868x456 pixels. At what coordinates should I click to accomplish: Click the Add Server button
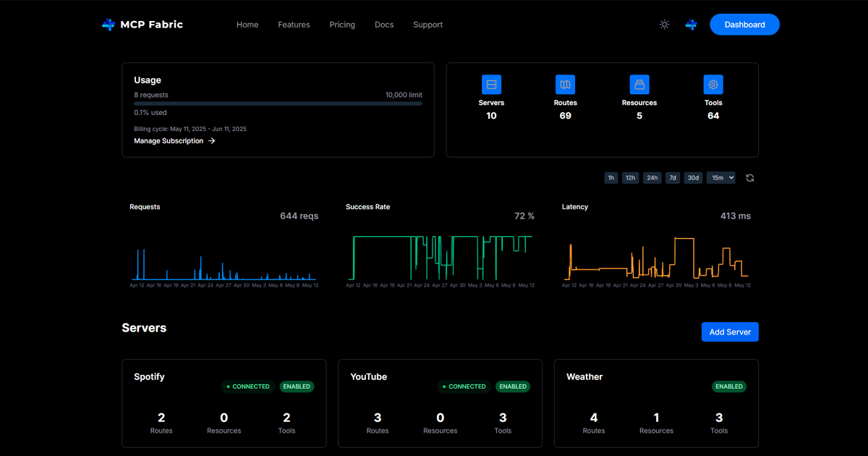tap(730, 332)
